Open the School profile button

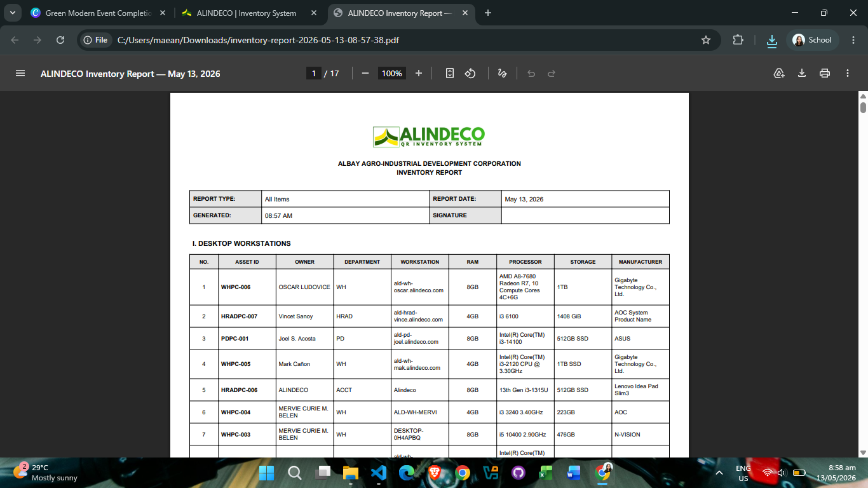pos(812,40)
